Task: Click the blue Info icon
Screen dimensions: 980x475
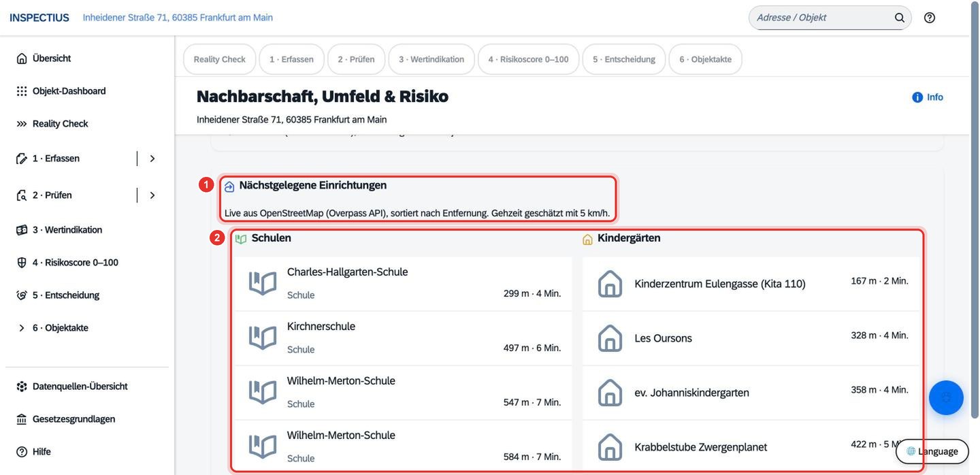Action: pos(917,97)
